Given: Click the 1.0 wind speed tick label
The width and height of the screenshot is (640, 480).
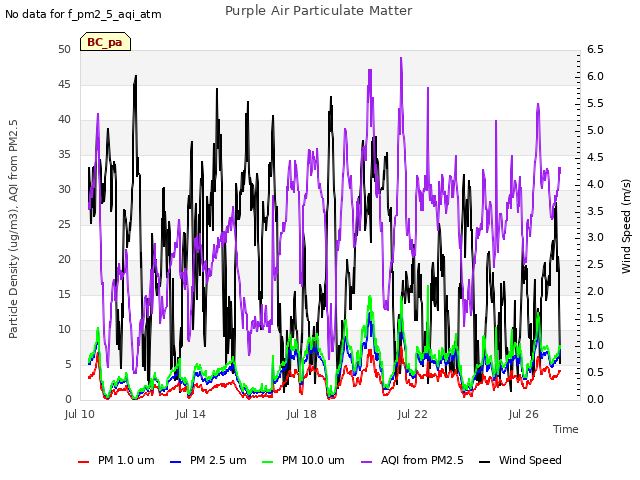Looking at the screenshot, I should click(595, 345).
